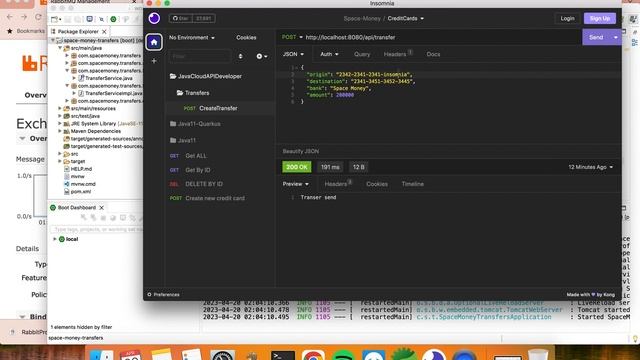Click the Sign Up button
Viewport: 640px width, 360px height.
tap(599, 18)
